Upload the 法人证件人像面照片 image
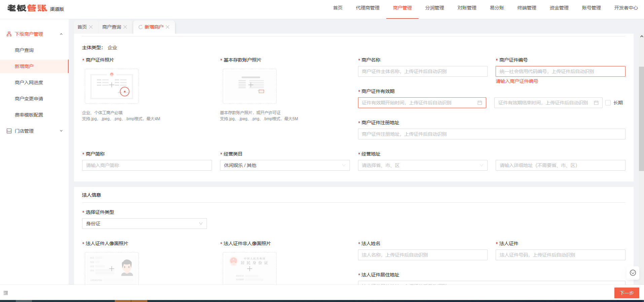This screenshot has width=644, height=302. pyautogui.click(x=112, y=268)
